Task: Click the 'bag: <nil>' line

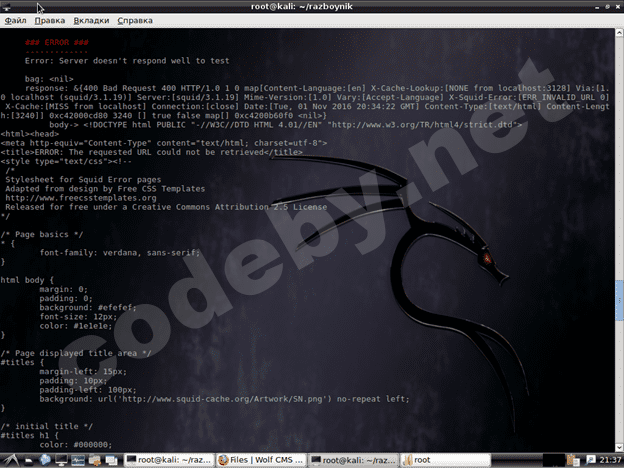Action: pyautogui.click(x=49, y=79)
